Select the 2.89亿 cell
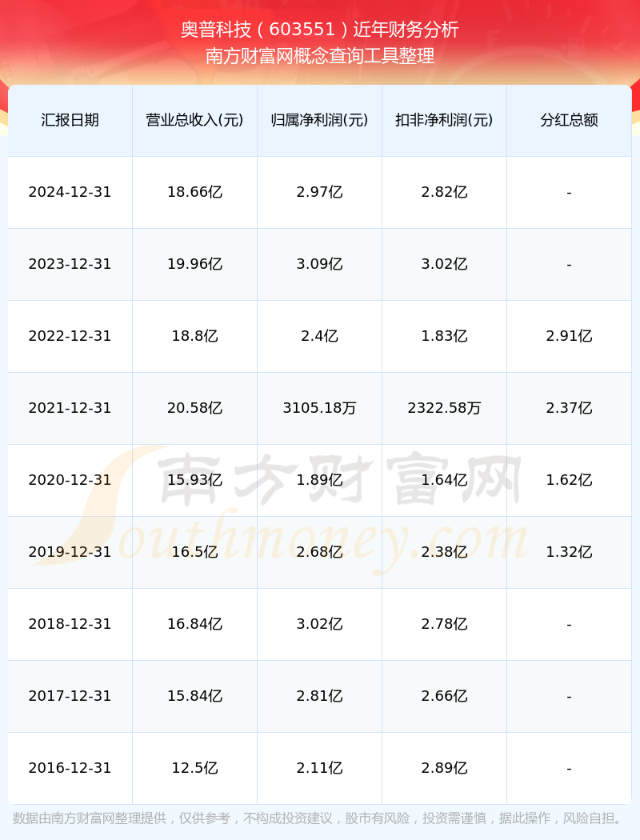Image resolution: width=640 pixels, height=840 pixels. [444, 768]
